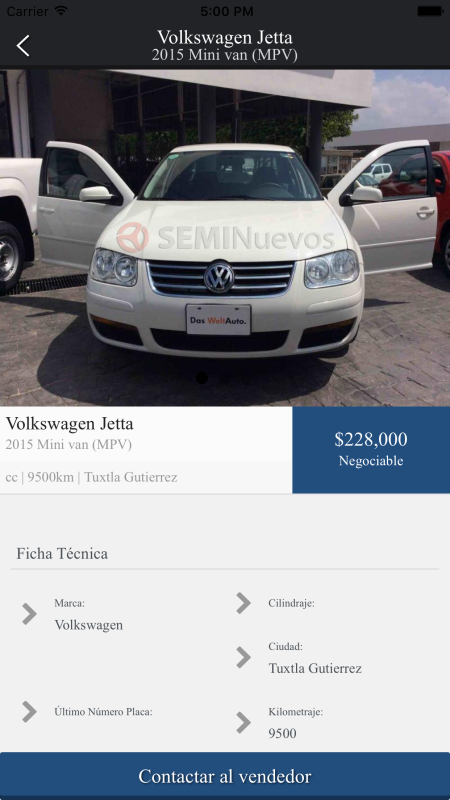
Task: Tap the $228,000 Negociable price box
Action: coord(371,449)
